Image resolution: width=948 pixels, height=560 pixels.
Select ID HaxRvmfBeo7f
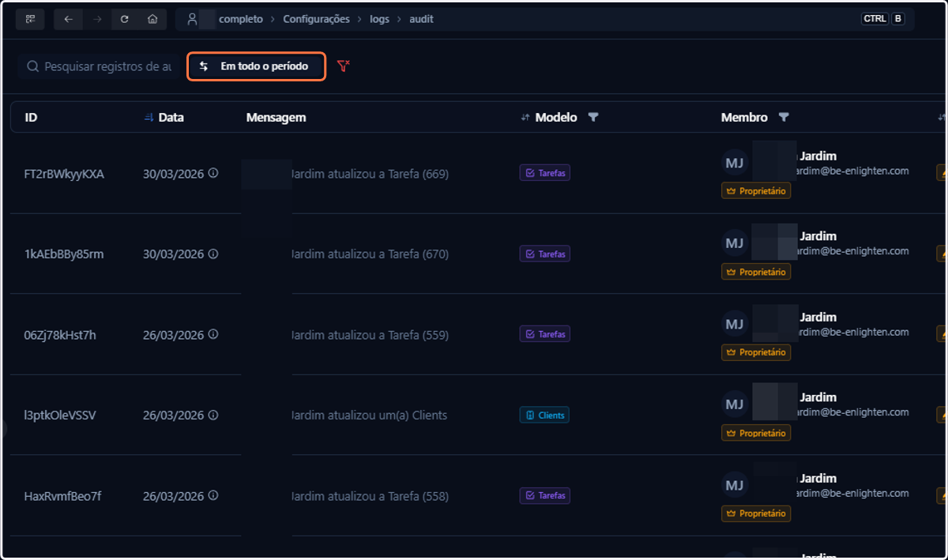[62, 497]
